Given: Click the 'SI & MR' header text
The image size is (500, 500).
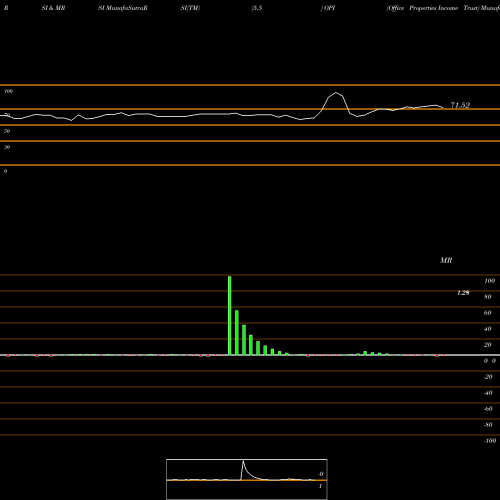Looking at the screenshot, I should click(x=53, y=8).
